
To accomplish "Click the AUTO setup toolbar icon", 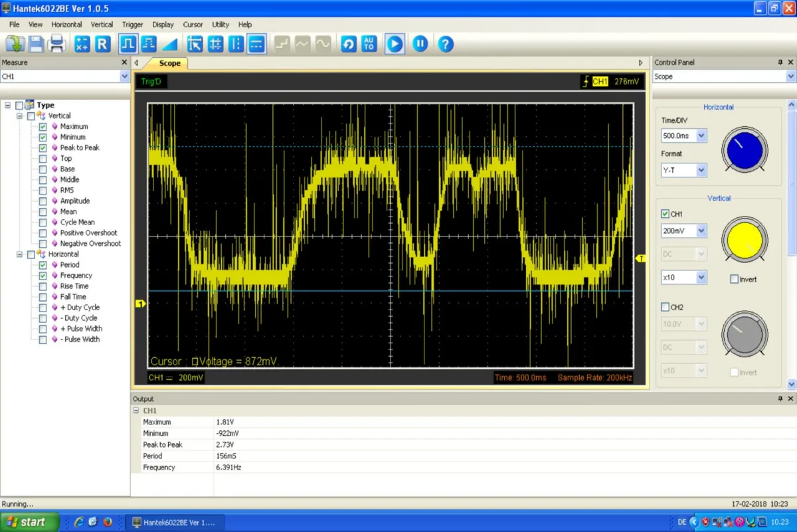I will pos(369,44).
